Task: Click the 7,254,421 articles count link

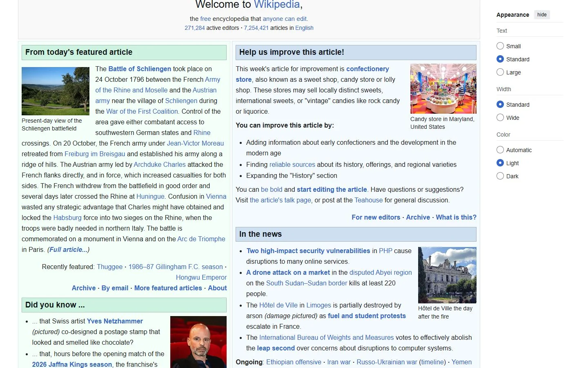Action: [256, 28]
